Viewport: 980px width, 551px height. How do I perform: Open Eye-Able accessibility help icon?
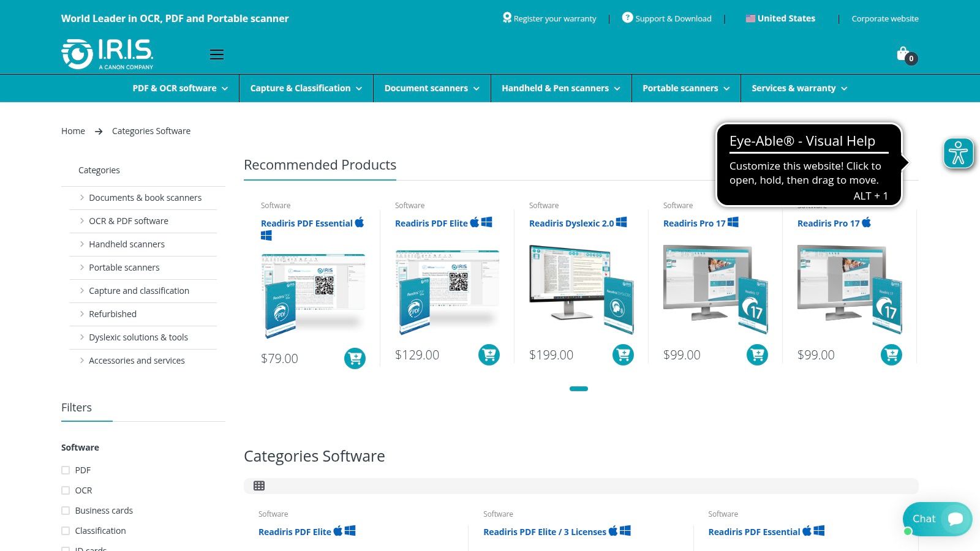tap(958, 153)
